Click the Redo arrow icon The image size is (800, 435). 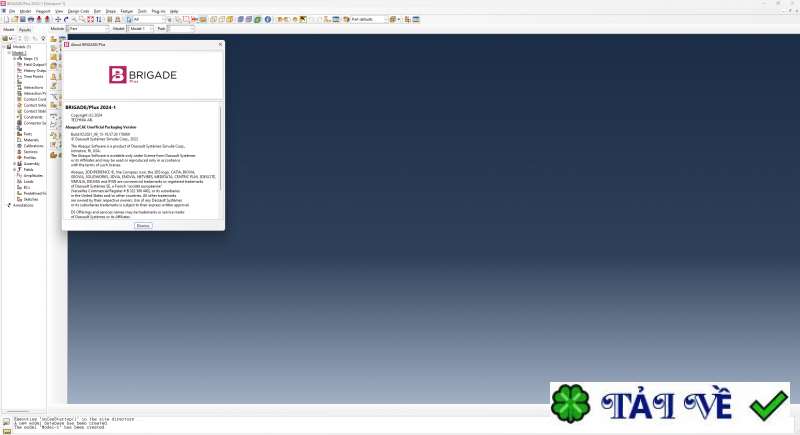(319, 19)
